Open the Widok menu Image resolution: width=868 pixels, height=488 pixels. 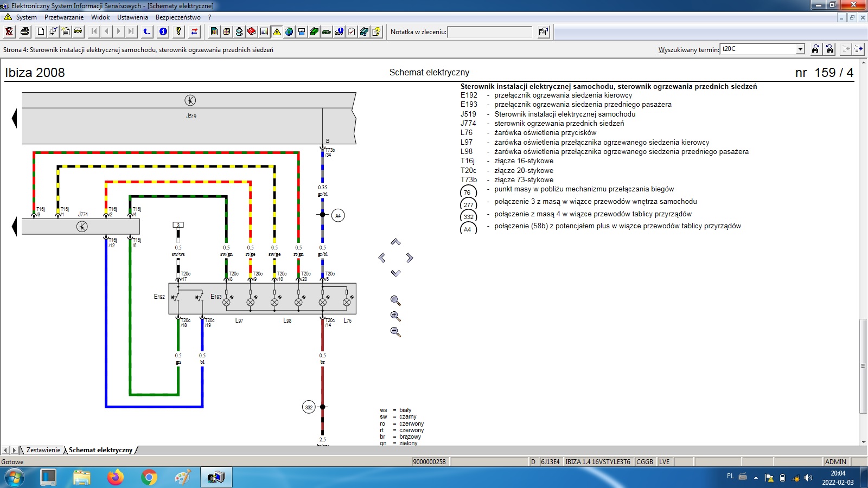click(x=100, y=17)
